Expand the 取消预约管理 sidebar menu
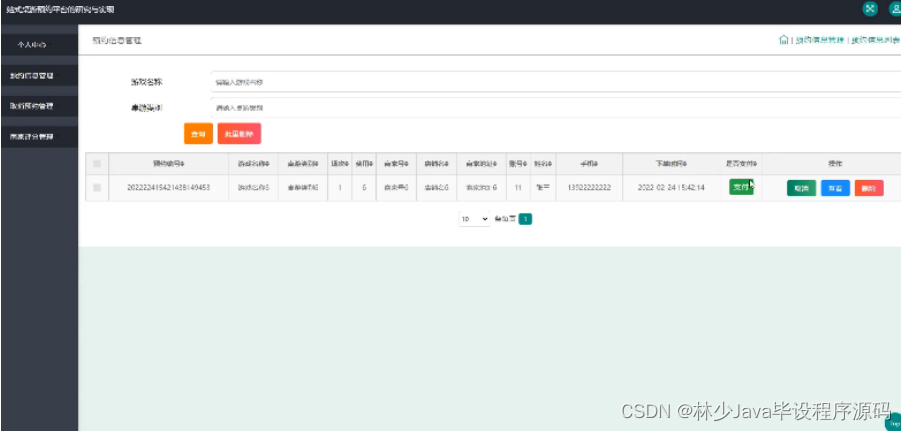 (39, 106)
